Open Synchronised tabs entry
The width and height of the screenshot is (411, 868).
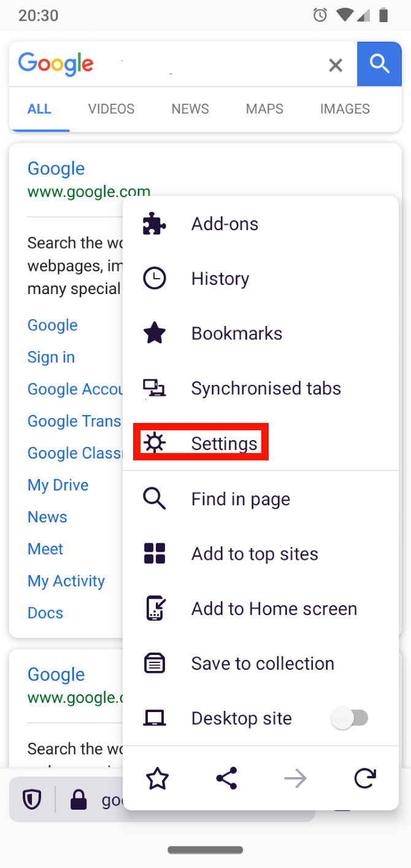pos(266,388)
